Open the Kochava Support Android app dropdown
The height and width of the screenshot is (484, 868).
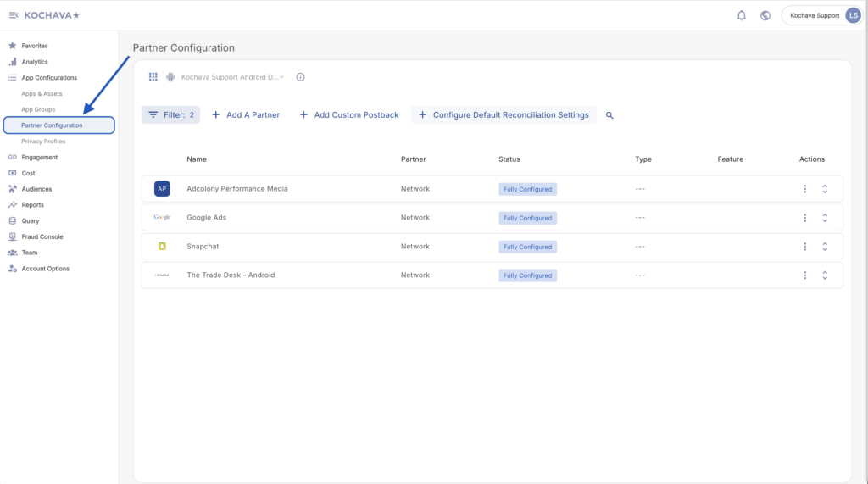(x=231, y=77)
